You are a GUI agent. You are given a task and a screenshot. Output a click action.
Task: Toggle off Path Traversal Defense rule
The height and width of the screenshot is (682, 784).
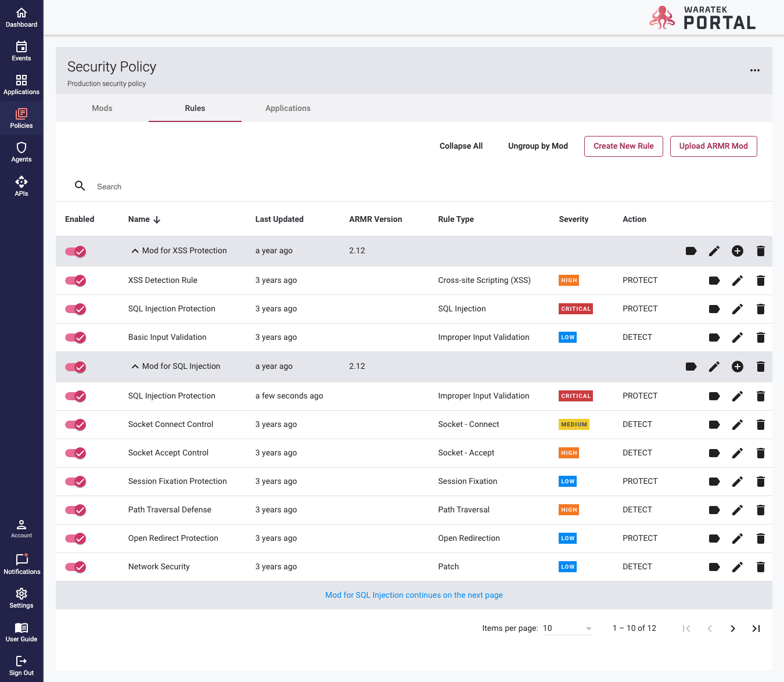tap(75, 510)
